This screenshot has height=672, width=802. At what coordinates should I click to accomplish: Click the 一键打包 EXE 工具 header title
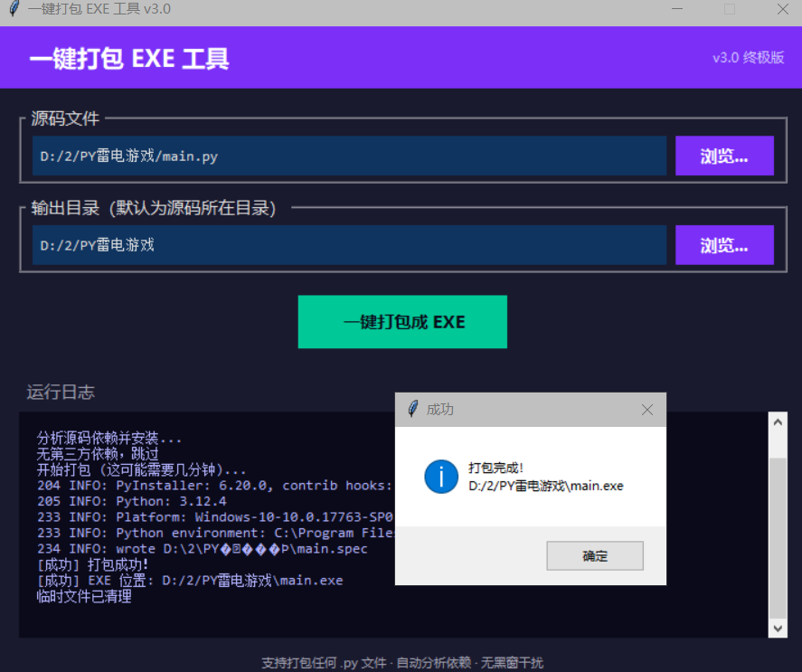tap(129, 59)
